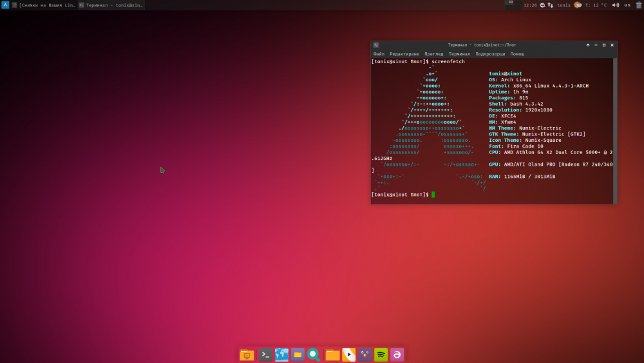Click the temperature reading T: 12 °C
Screen dimensions: 644x363
(x=596, y=5)
